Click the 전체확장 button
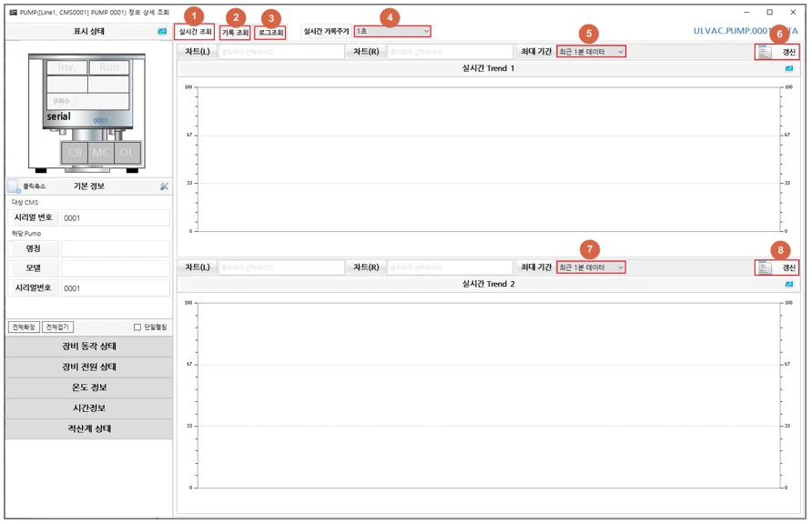This screenshot has width=812, height=524. pos(24,327)
